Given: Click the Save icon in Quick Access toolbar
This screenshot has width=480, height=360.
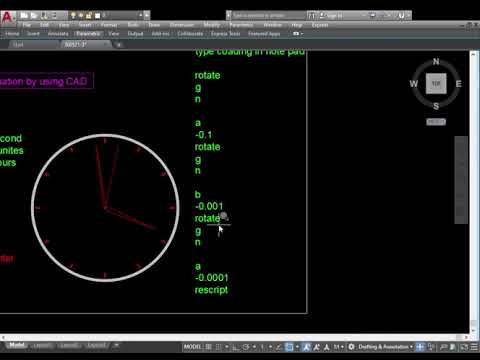Looking at the screenshot, I should click(x=44, y=15).
